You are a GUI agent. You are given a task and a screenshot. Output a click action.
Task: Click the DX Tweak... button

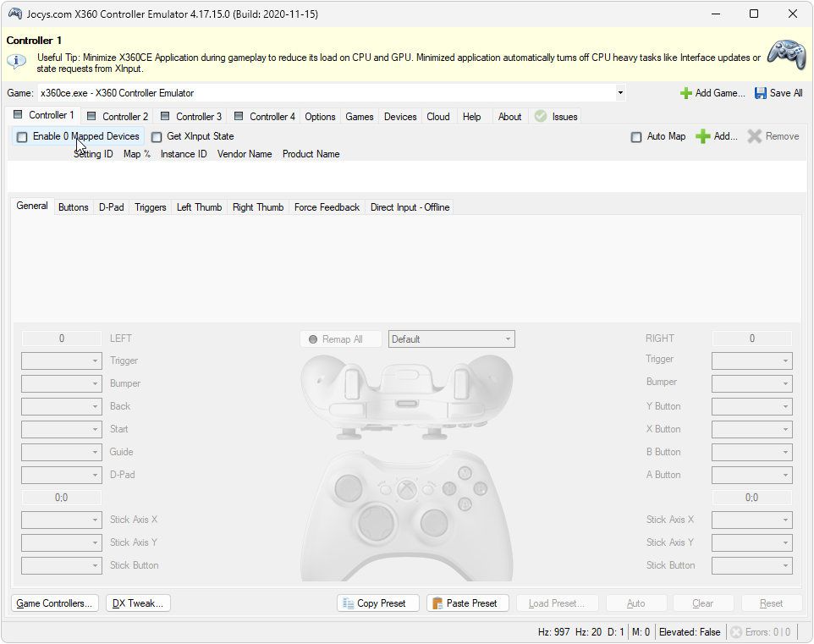(138, 603)
